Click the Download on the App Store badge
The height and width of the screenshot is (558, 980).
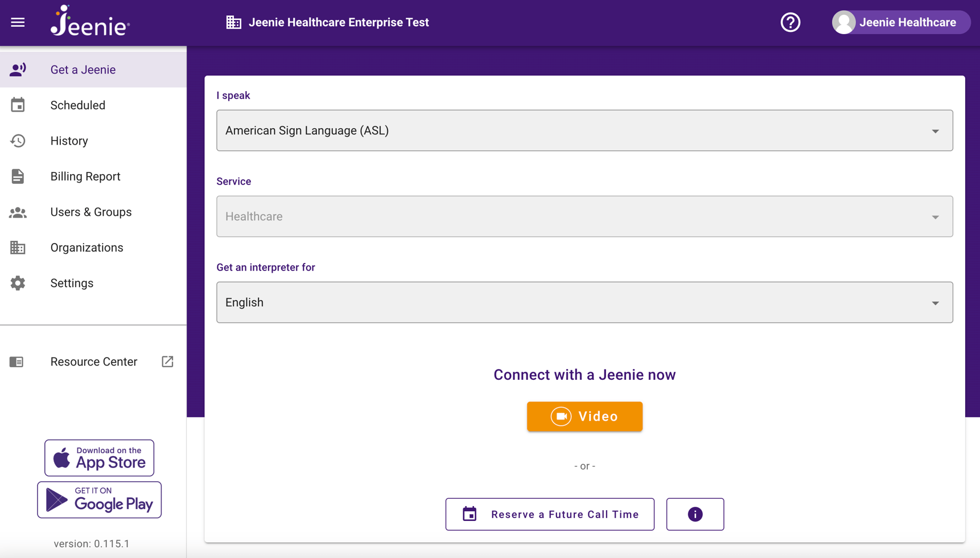click(x=99, y=457)
